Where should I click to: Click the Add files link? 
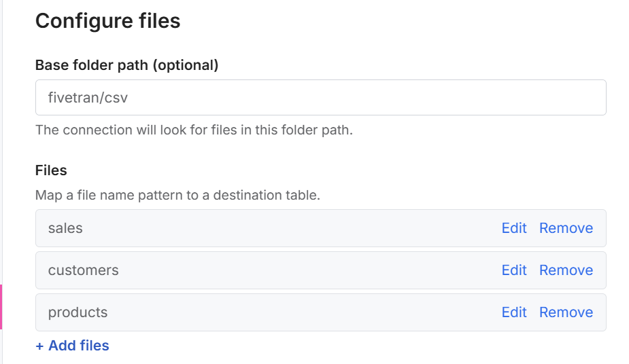[x=78, y=346]
